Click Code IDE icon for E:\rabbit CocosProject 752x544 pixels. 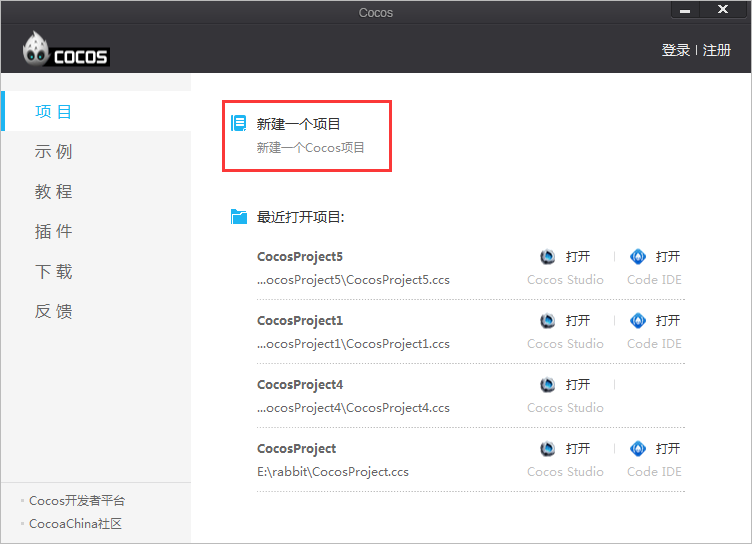pyautogui.click(x=638, y=449)
